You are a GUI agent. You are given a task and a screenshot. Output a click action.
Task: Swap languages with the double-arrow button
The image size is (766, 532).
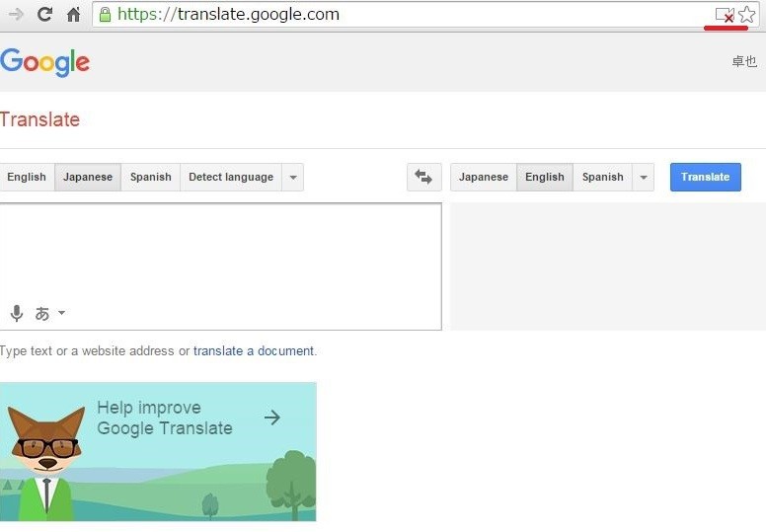pyautogui.click(x=423, y=177)
